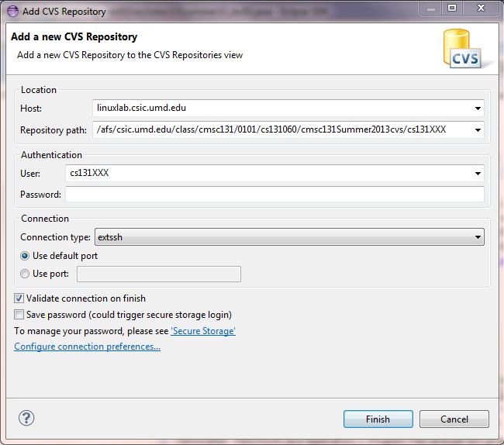Image resolution: width=504 pixels, height=445 pixels.
Task: Click the Cancel button
Action: click(x=454, y=419)
